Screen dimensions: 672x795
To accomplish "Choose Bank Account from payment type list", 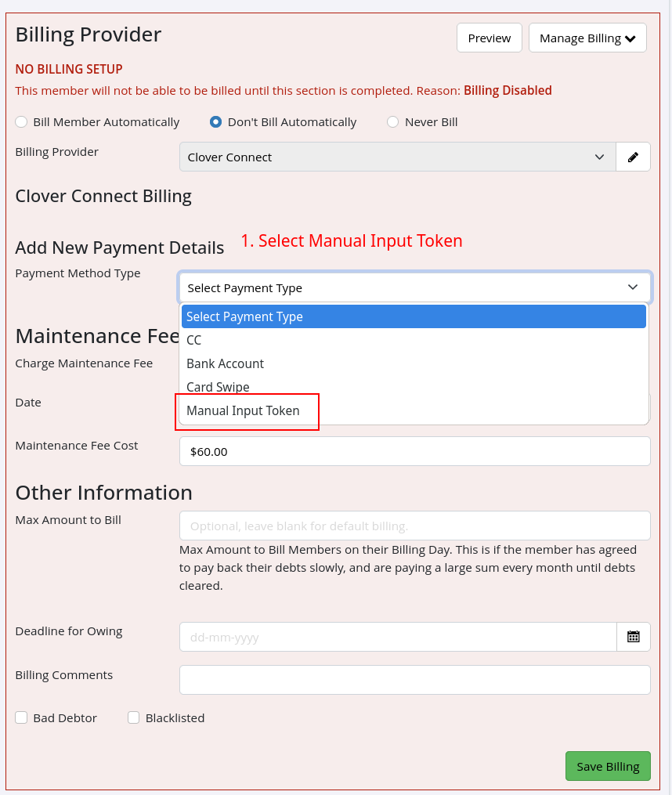I will 225,363.
